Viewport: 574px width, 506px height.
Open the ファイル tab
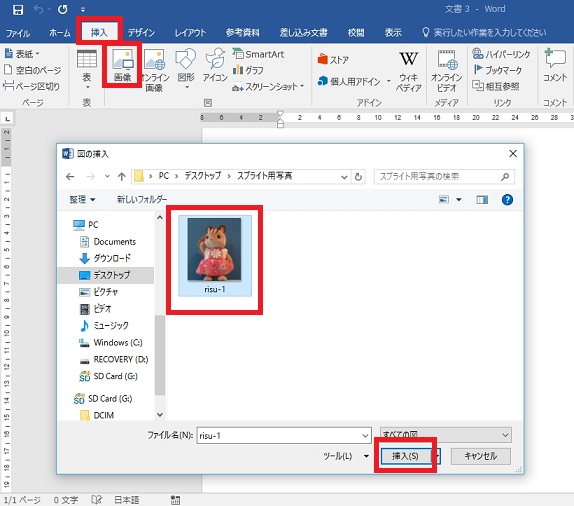(18, 33)
